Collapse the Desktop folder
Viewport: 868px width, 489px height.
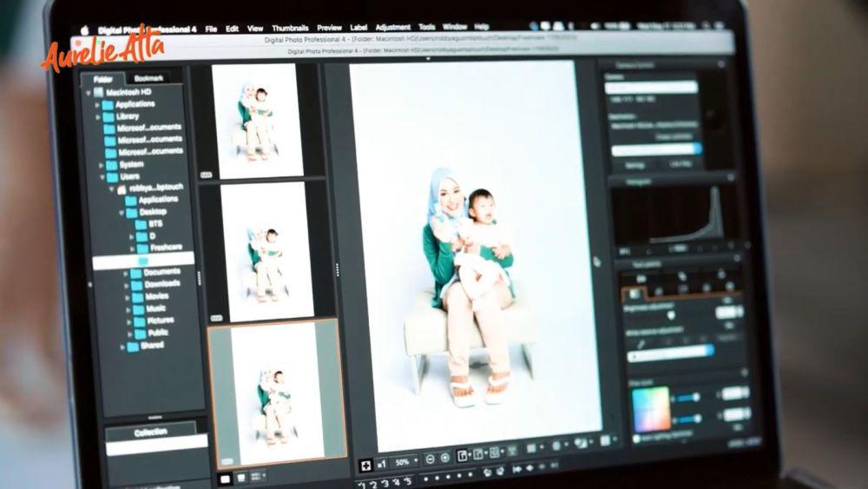coord(122,213)
